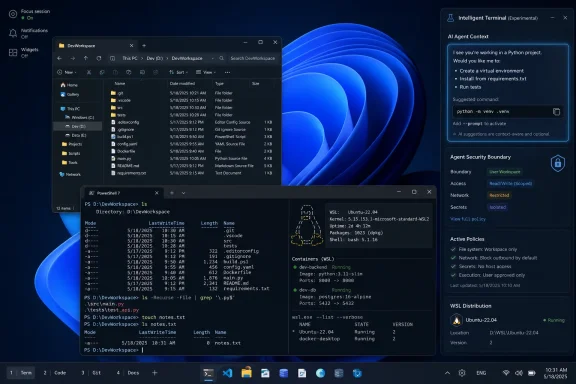Select Windows (C:) in the navigation pane
576x384 pixels.
coord(80,118)
